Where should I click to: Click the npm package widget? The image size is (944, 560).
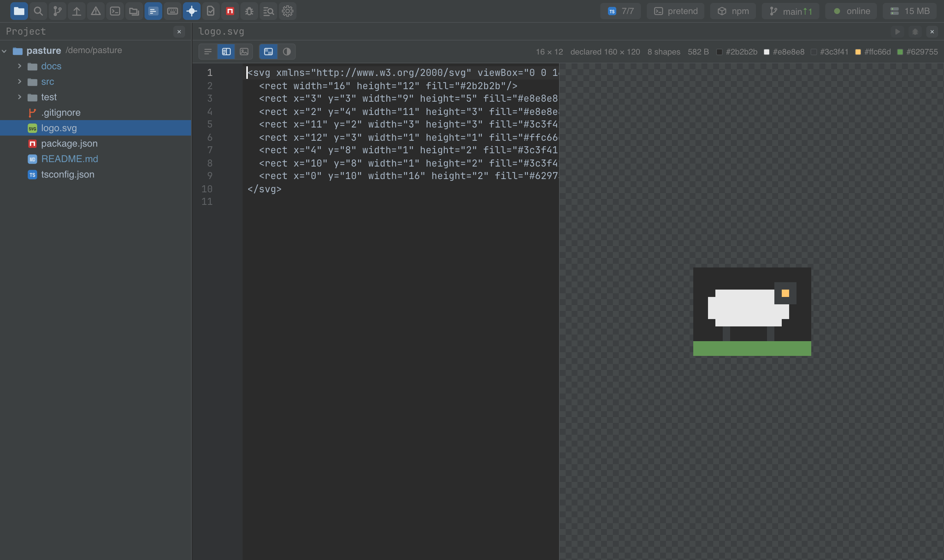(733, 11)
